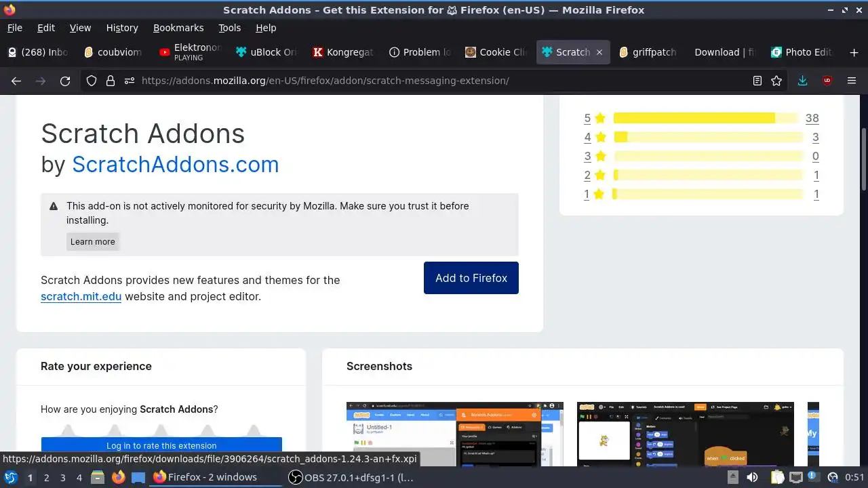Open the Bookmarks menu
This screenshot has width=868, height=488.
pyautogui.click(x=178, y=28)
